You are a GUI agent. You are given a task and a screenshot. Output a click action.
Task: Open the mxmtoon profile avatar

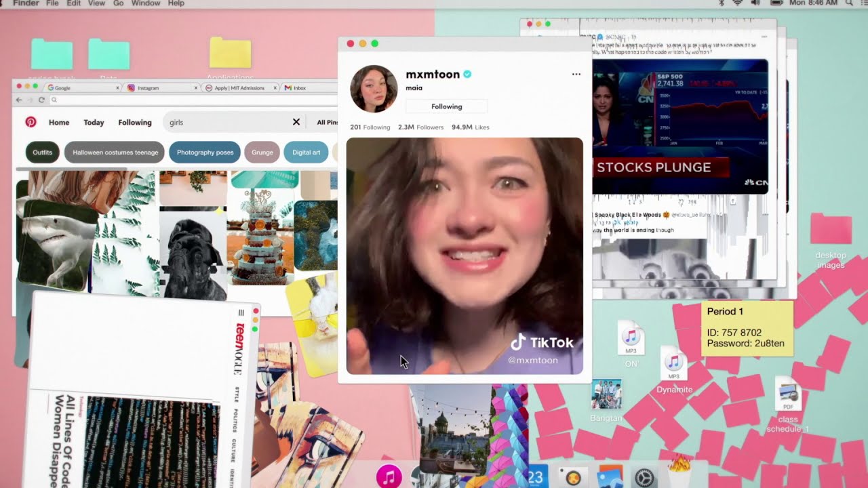click(x=374, y=89)
